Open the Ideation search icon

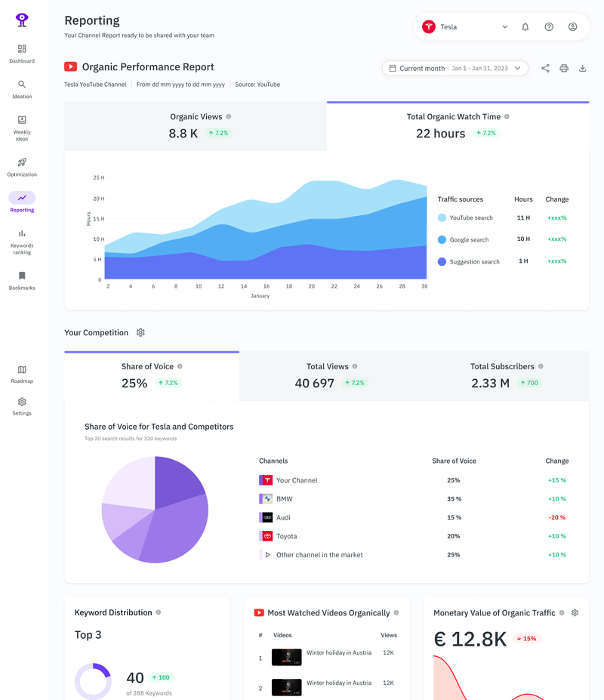pos(22,85)
